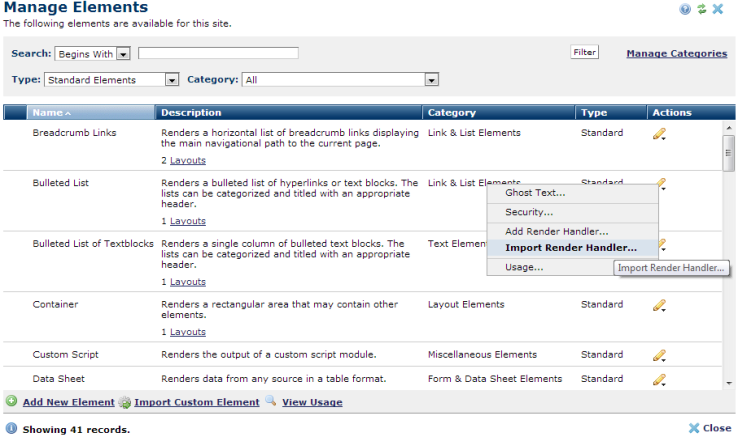
Task: Select 'Ghost Text...' from context menu
Action: tap(535, 193)
